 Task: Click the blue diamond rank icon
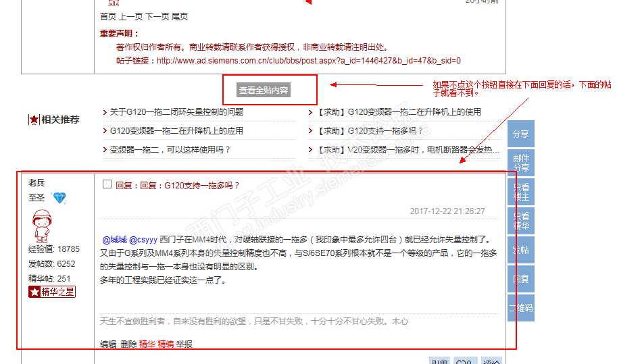point(60,198)
